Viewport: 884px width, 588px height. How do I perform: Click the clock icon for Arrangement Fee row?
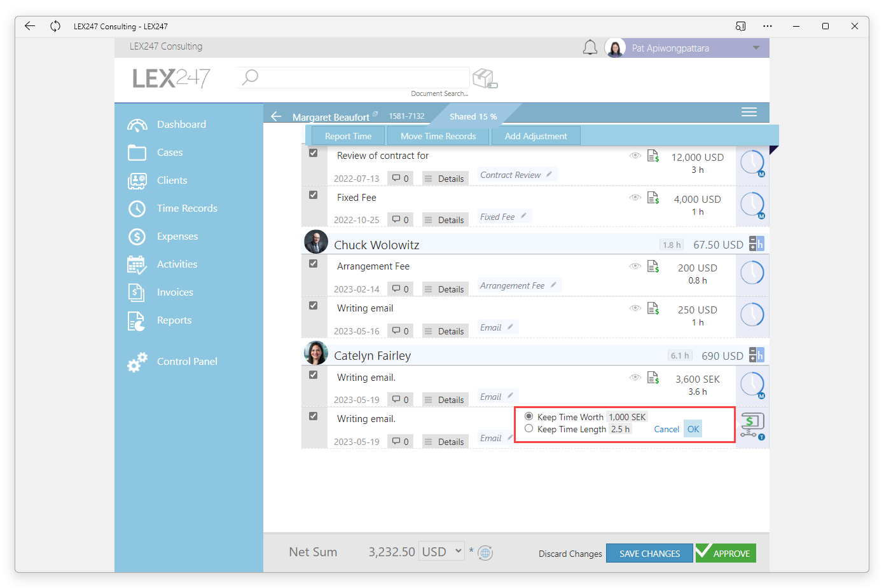point(752,273)
